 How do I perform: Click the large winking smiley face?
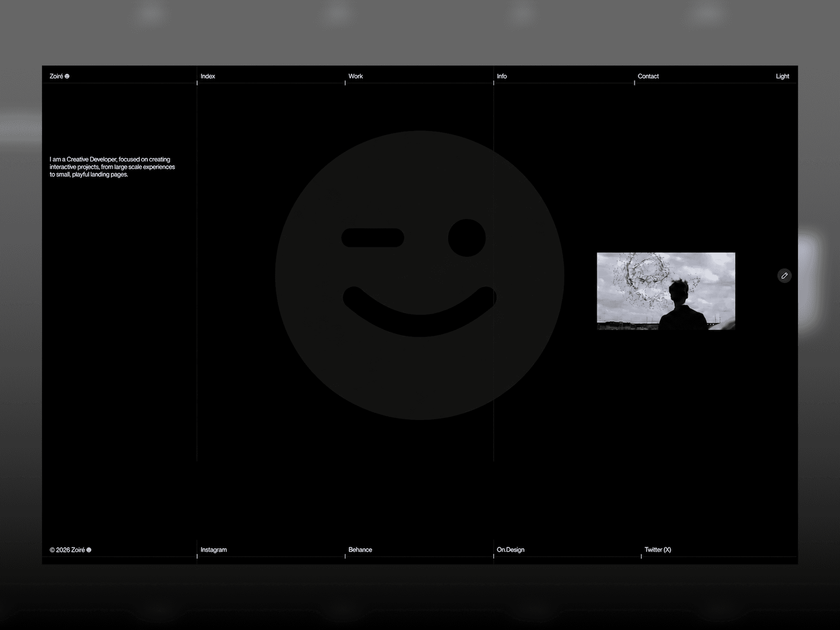pos(420,275)
